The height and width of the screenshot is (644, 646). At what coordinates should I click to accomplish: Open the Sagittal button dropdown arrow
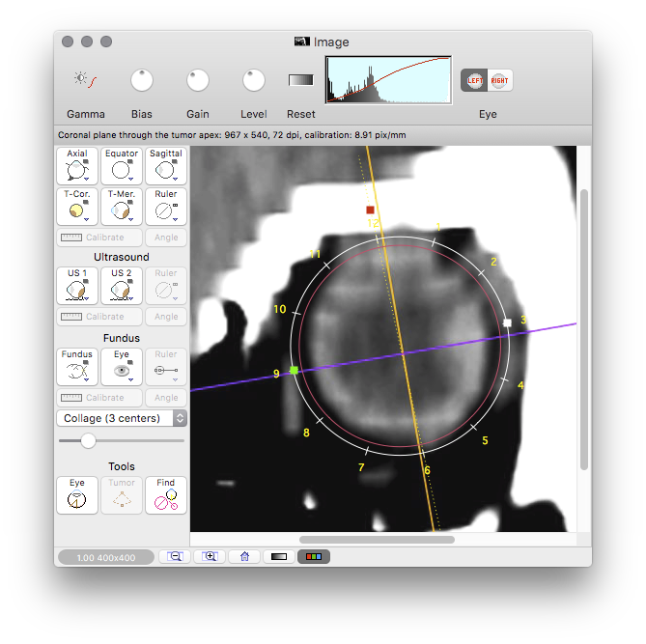pyautogui.click(x=175, y=180)
